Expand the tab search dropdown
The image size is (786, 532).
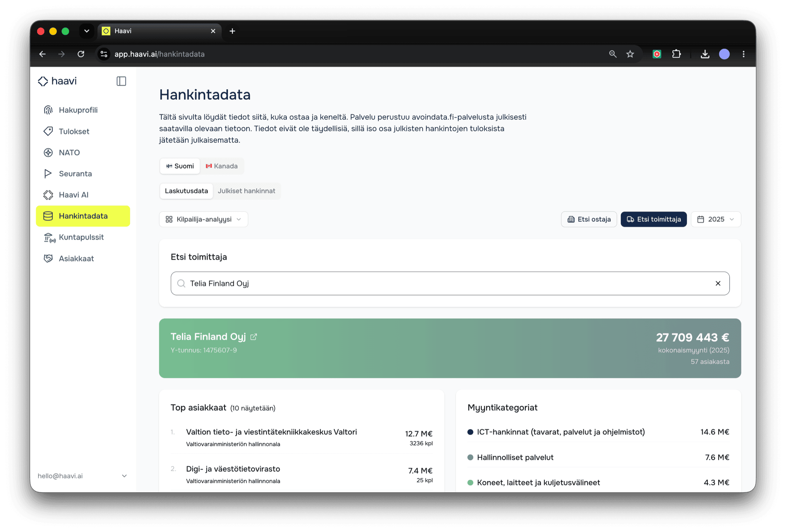(86, 31)
